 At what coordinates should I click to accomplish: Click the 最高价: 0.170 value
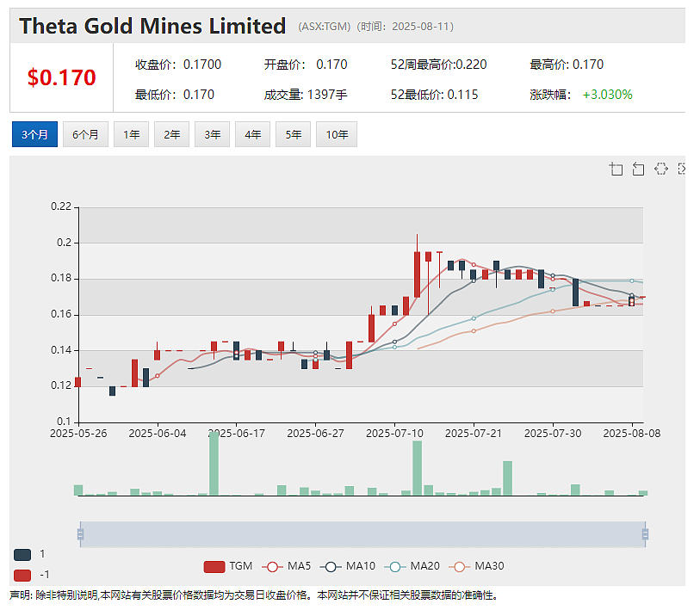tap(567, 65)
